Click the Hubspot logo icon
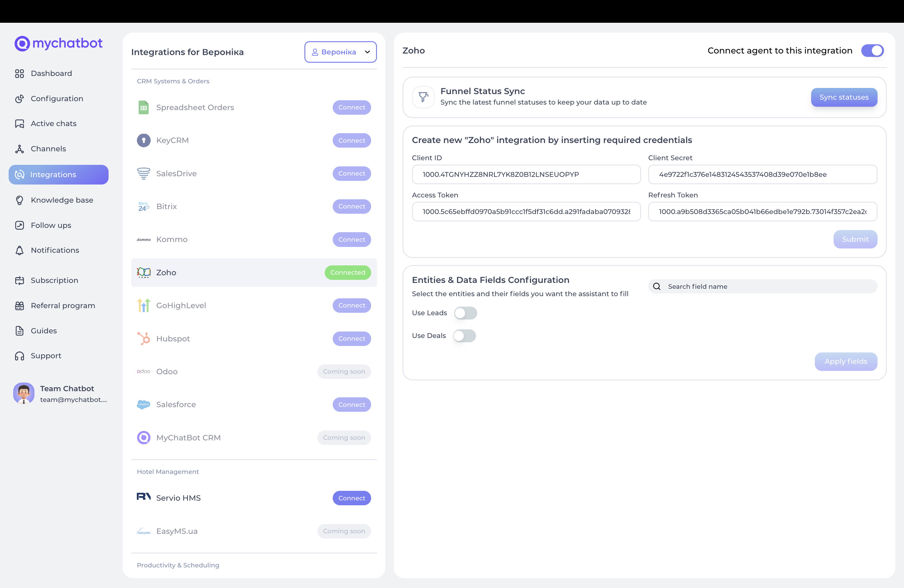The width and height of the screenshot is (904, 588). (x=144, y=339)
